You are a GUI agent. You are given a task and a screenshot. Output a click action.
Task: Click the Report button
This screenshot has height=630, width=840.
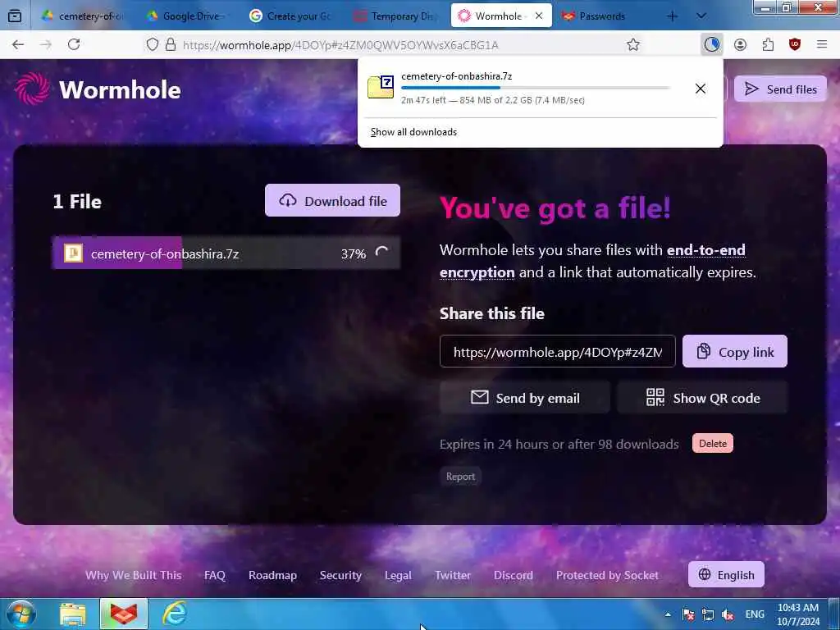coord(460,477)
